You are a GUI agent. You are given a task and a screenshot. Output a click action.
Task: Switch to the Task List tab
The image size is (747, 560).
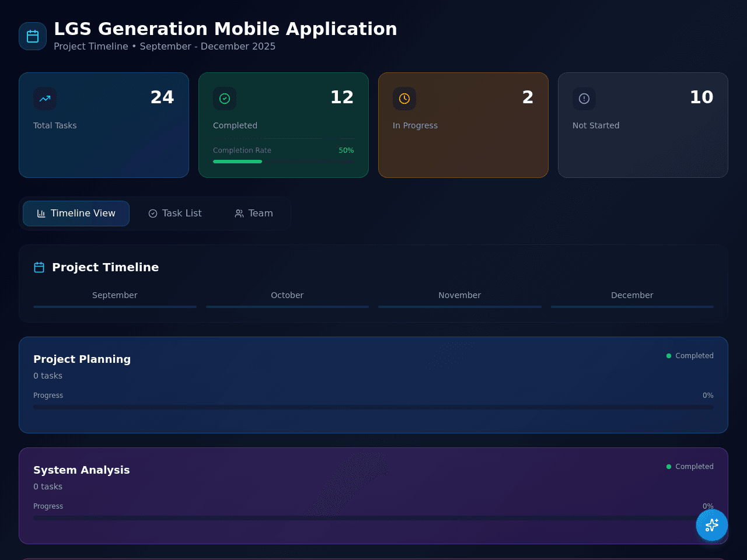(175, 213)
